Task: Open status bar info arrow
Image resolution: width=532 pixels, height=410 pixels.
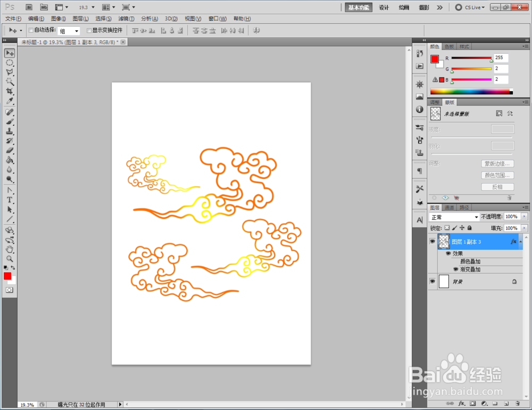Action: click(120, 404)
